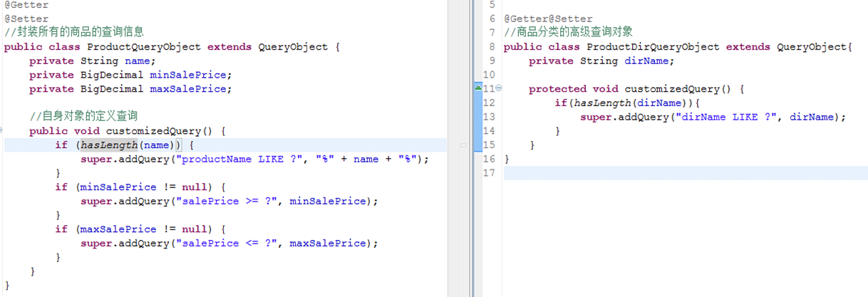The width and height of the screenshot is (868, 297).
Task: Click the "productName LIKE ?" string literal
Action: click(x=241, y=160)
